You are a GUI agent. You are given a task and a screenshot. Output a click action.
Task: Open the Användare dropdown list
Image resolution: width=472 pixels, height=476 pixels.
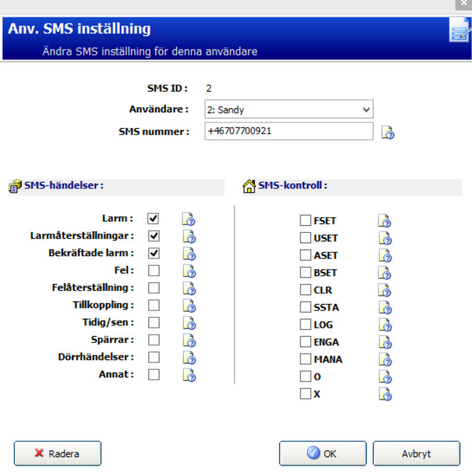pyautogui.click(x=289, y=109)
